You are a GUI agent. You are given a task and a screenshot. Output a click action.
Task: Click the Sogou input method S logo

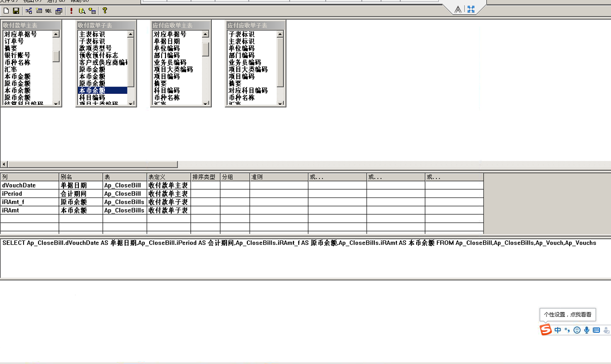tap(546, 330)
